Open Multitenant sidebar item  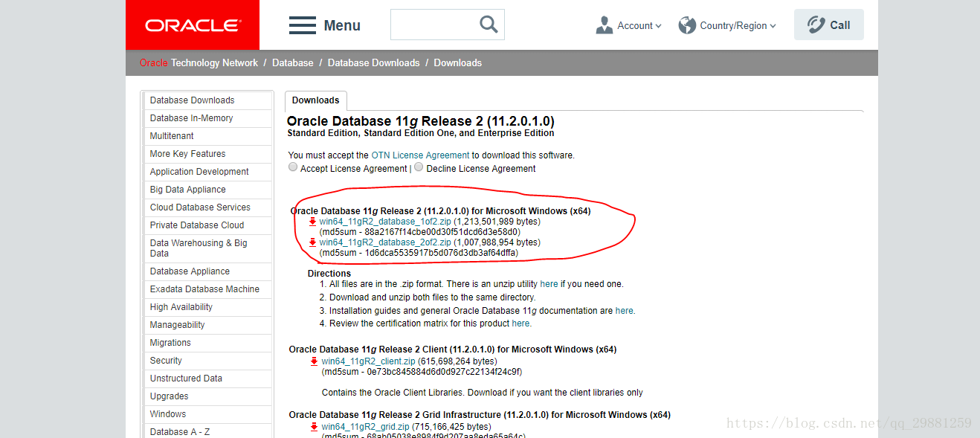click(x=209, y=136)
